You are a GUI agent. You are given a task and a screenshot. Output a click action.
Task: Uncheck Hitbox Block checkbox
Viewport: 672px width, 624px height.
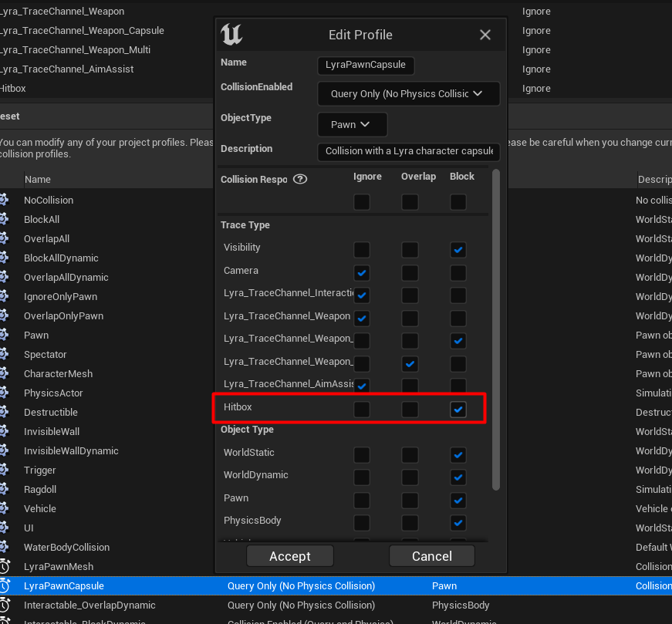point(458,410)
